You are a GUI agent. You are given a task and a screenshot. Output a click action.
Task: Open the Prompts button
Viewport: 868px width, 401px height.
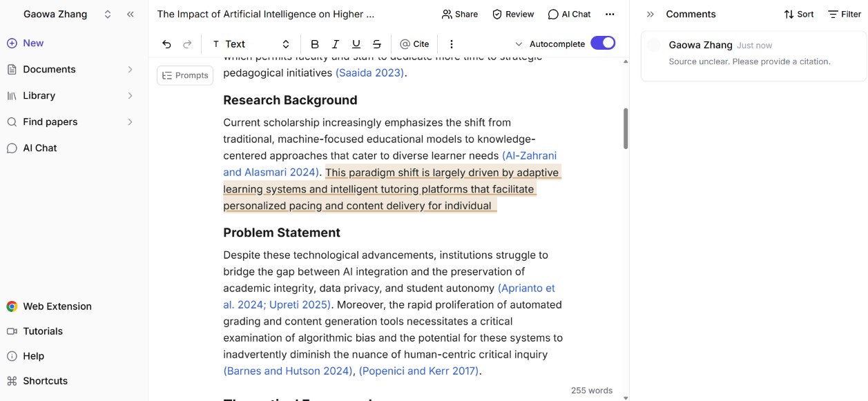tap(185, 75)
